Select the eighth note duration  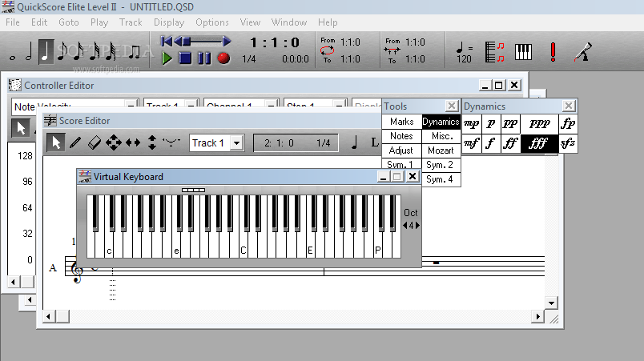[62, 51]
